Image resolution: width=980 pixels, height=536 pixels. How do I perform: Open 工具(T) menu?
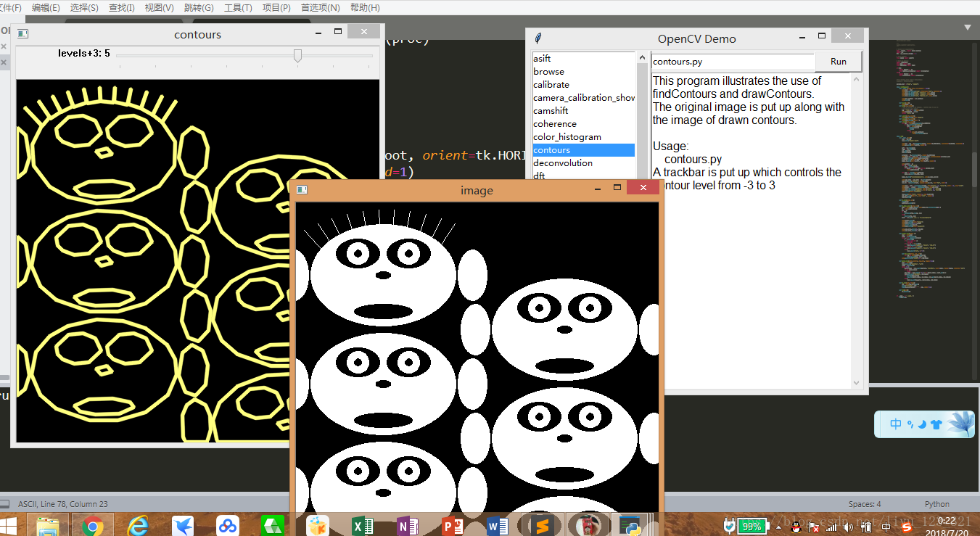click(x=238, y=7)
